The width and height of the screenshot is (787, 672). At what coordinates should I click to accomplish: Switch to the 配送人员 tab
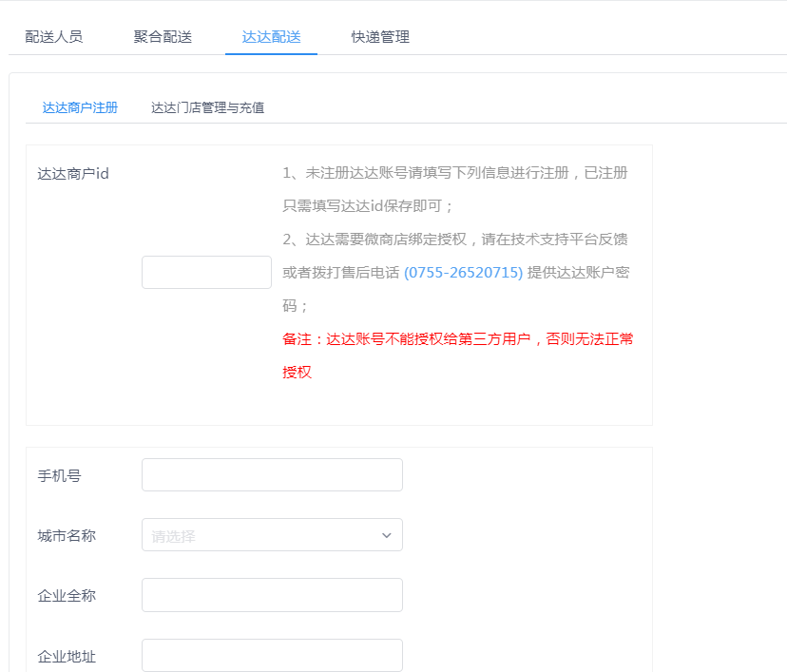point(54,37)
